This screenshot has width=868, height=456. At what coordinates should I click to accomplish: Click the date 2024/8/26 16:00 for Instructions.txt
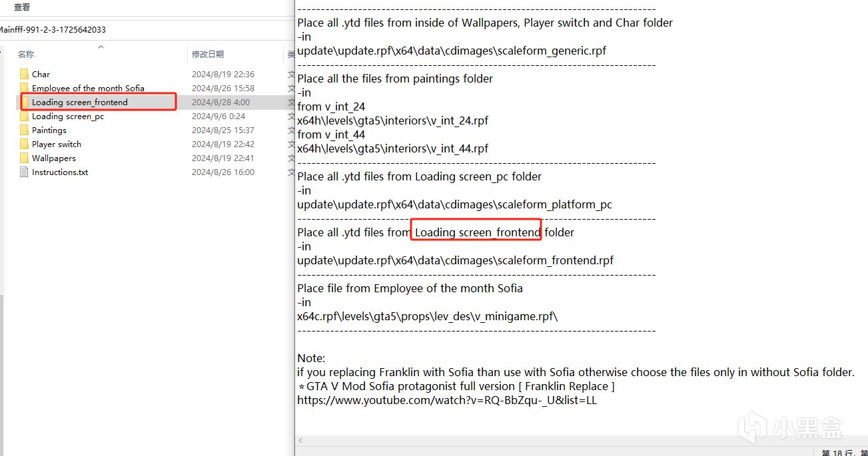click(223, 172)
